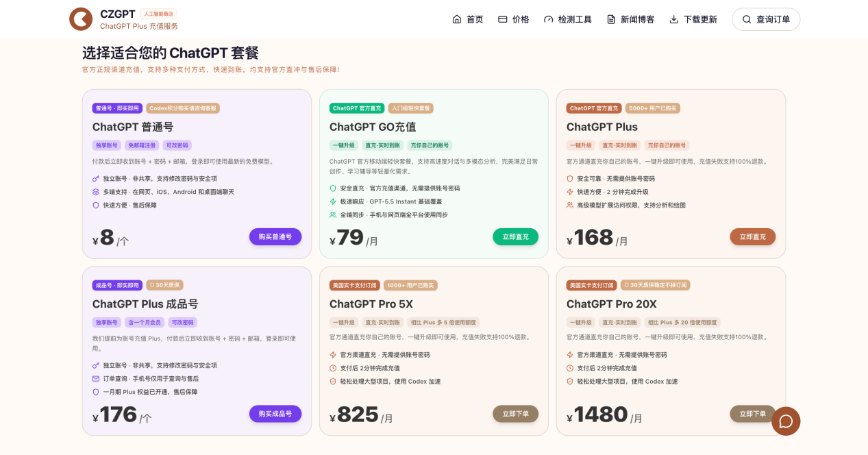Click the lightning icon beside 极速响应
Image resolution: width=868 pixels, height=455 pixels.
333,201
